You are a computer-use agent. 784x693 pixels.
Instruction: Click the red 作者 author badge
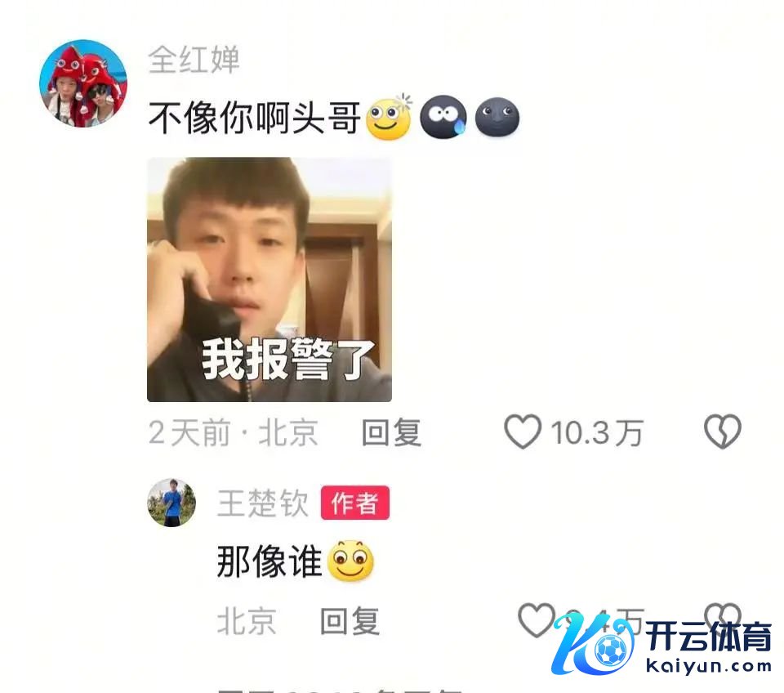tap(355, 503)
